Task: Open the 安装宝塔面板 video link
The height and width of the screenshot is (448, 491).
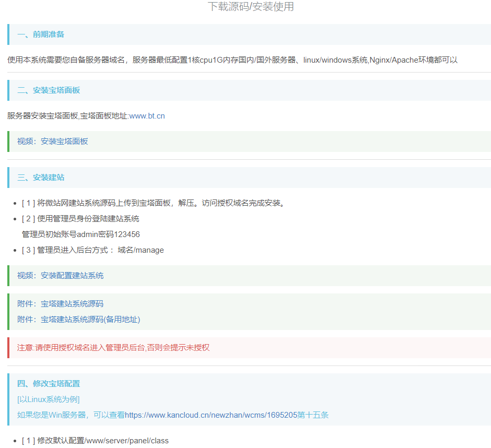Action: coord(64,141)
